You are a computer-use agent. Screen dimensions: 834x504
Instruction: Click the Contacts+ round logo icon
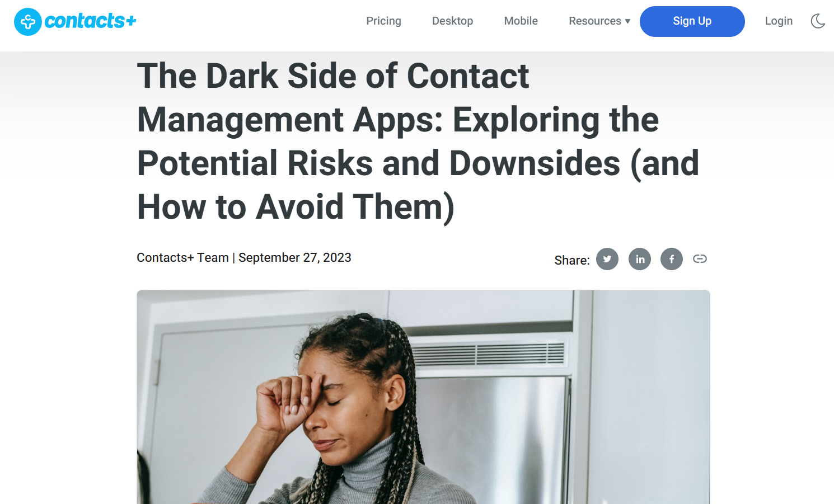pyautogui.click(x=27, y=22)
